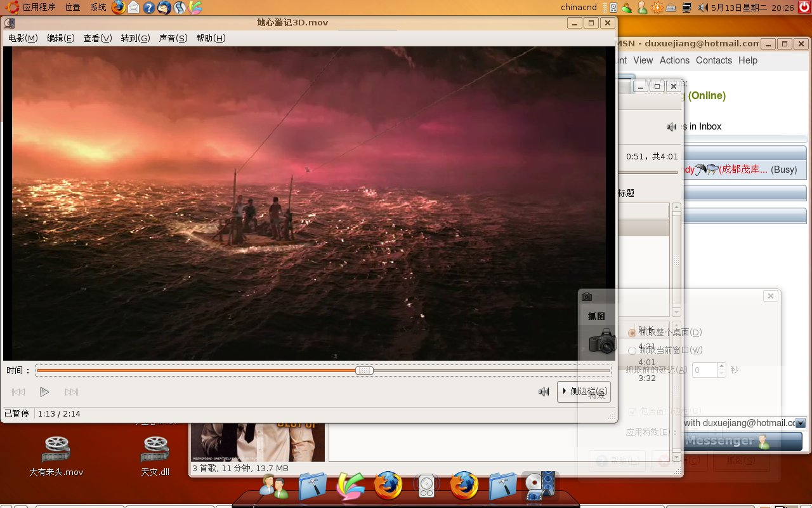Click the power shutdown icon in top panel
The width and height of the screenshot is (812, 508).
click(804, 8)
